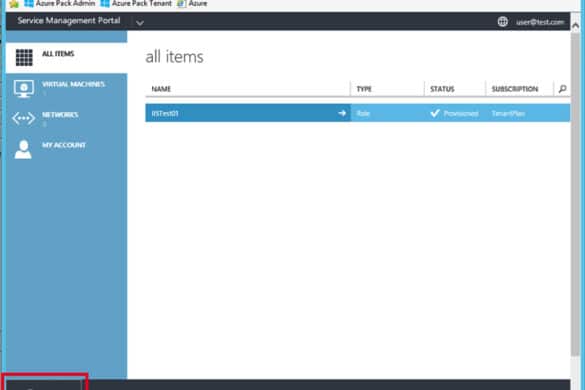The width and height of the screenshot is (585, 390).
Task: Open the table search magnifier icon
Action: (x=562, y=89)
